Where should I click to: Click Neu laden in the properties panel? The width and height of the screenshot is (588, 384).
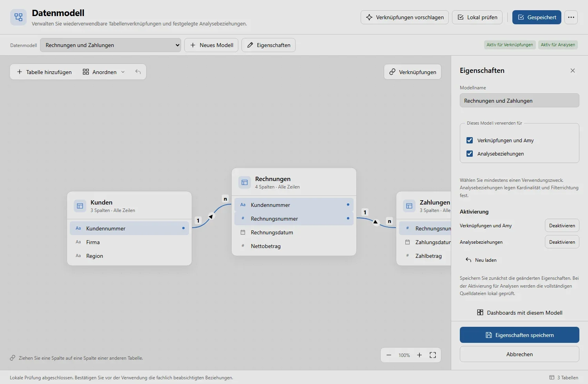click(x=481, y=260)
